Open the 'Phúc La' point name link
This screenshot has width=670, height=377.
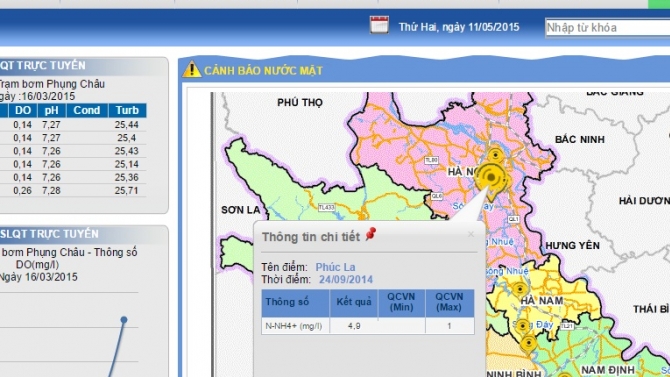coord(335,267)
